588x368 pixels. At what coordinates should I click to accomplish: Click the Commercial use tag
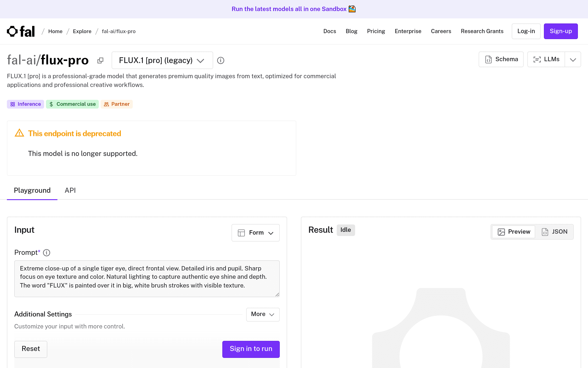click(x=72, y=104)
